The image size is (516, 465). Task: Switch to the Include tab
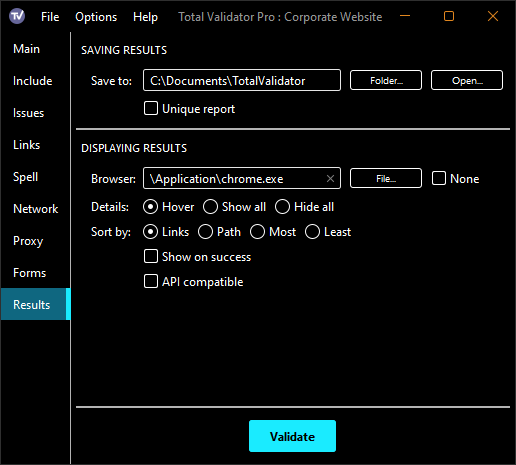tap(35, 81)
